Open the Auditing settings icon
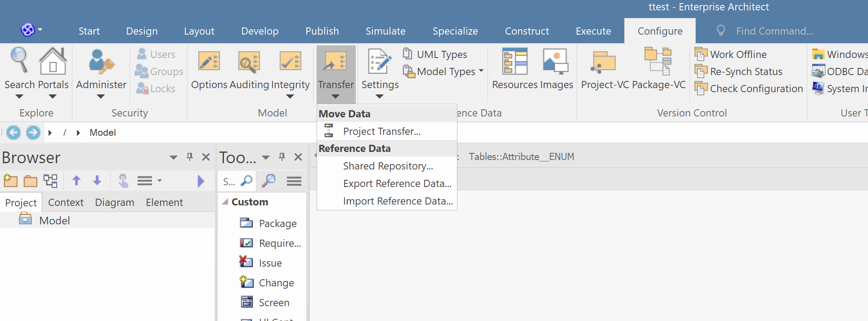Viewport: 868px width, 321px height. pyautogui.click(x=249, y=63)
